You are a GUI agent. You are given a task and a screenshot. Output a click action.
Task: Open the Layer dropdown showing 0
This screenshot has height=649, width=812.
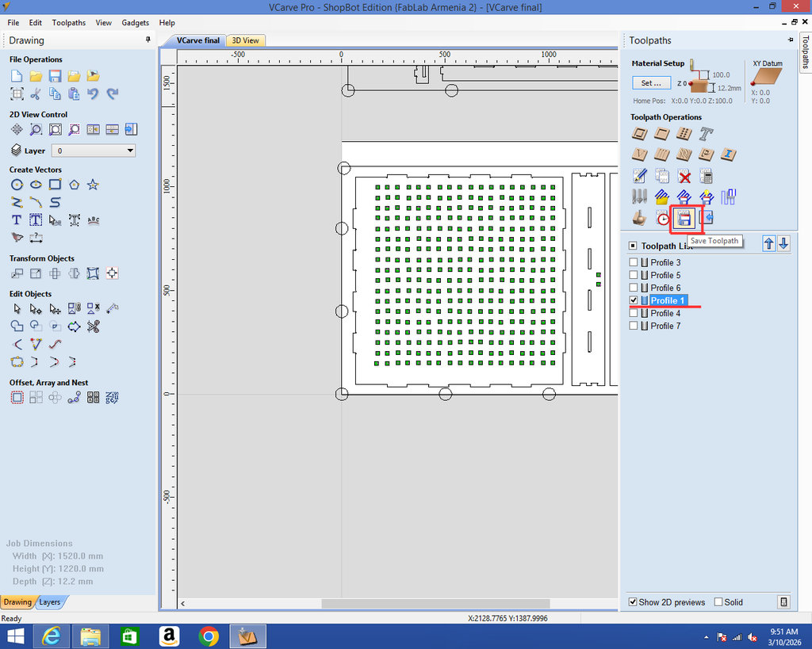[x=94, y=151]
